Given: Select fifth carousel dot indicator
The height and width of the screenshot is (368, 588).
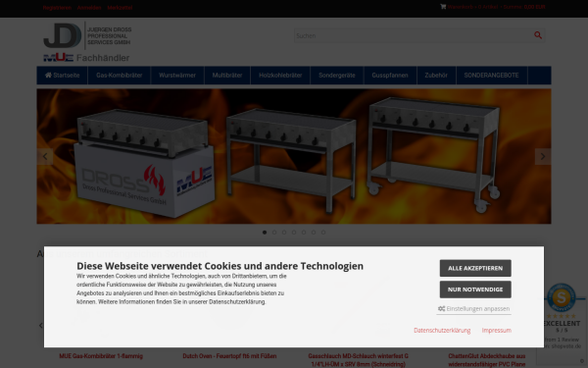Looking at the screenshot, I should (304, 233).
